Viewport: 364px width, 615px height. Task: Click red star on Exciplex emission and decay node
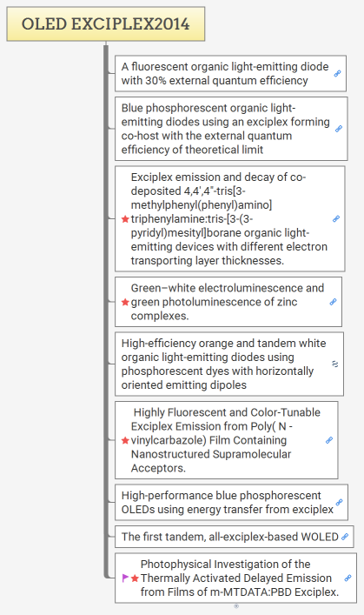pos(125,219)
